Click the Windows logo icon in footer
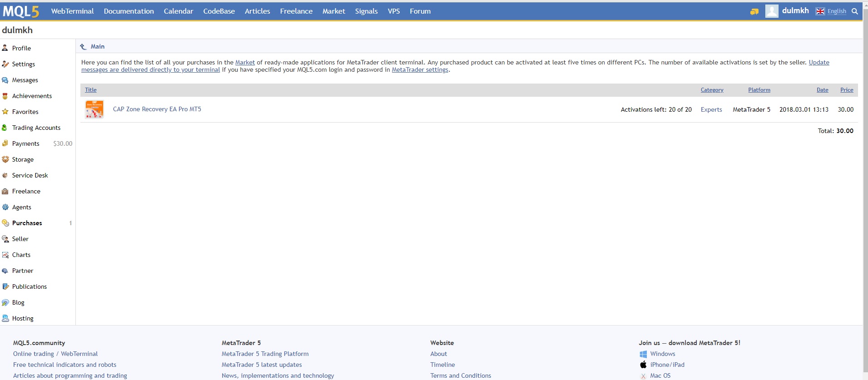The image size is (868, 380). coord(643,354)
